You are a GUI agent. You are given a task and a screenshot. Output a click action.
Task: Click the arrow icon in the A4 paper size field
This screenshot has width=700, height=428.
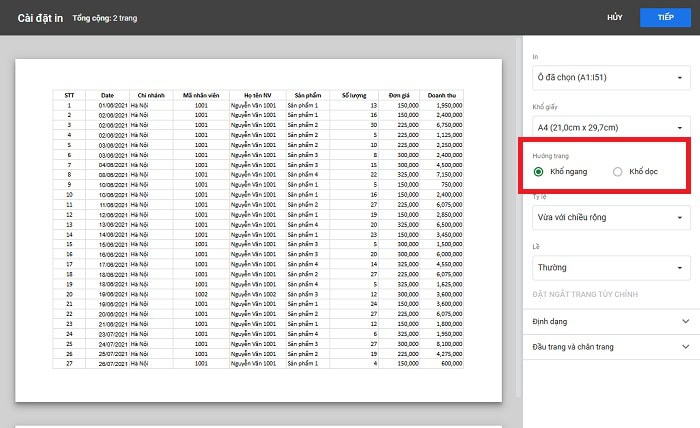coord(679,128)
